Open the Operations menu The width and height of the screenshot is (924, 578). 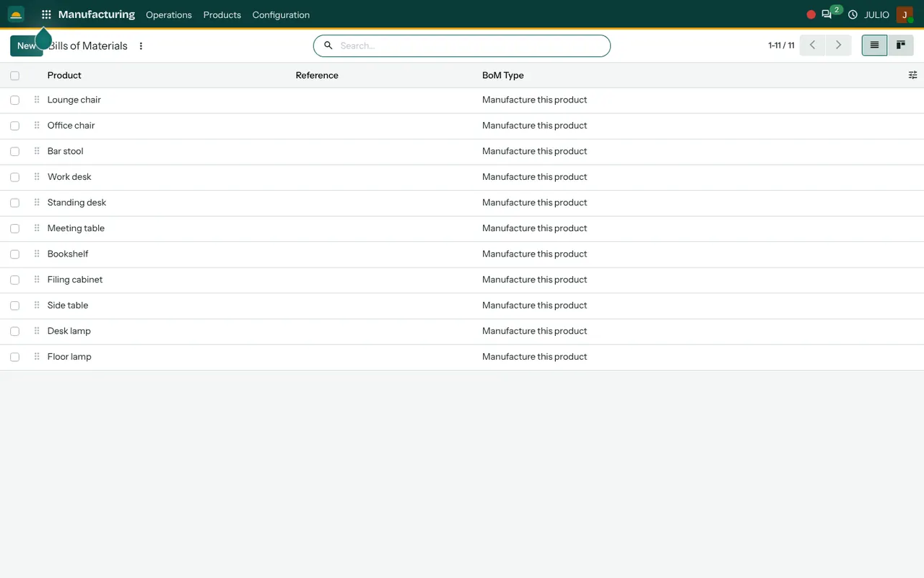[x=169, y=14]
